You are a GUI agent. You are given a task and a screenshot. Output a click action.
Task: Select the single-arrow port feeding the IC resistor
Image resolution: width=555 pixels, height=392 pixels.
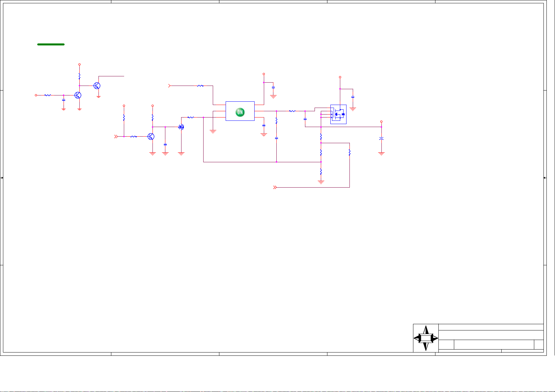point(170,86)
